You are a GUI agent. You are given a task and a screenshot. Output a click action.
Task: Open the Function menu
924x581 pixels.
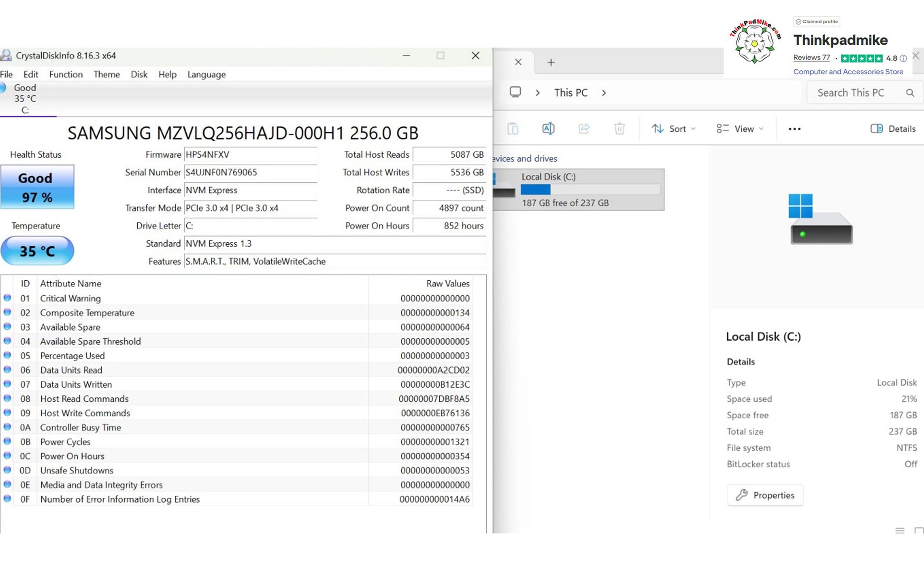pos(66,75)
